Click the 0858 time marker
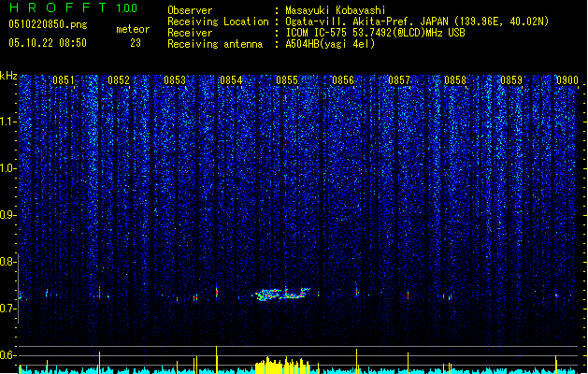 [455, 80]
